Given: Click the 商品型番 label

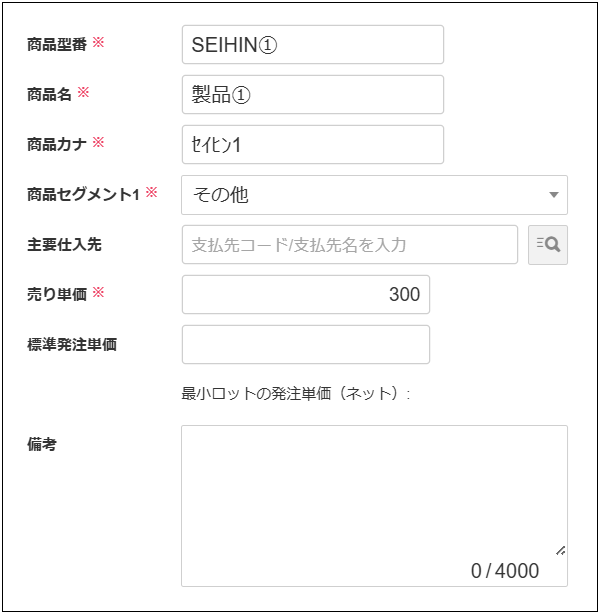Looking at the screenshot, I should (x=58, y=44).
